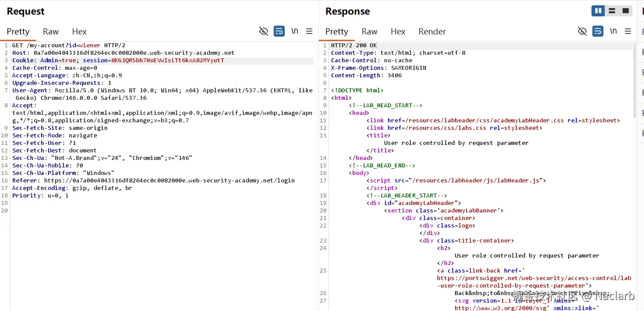Select the side-by-side layout icon
This screenshot has width=644, height=311.
point(598,11)
